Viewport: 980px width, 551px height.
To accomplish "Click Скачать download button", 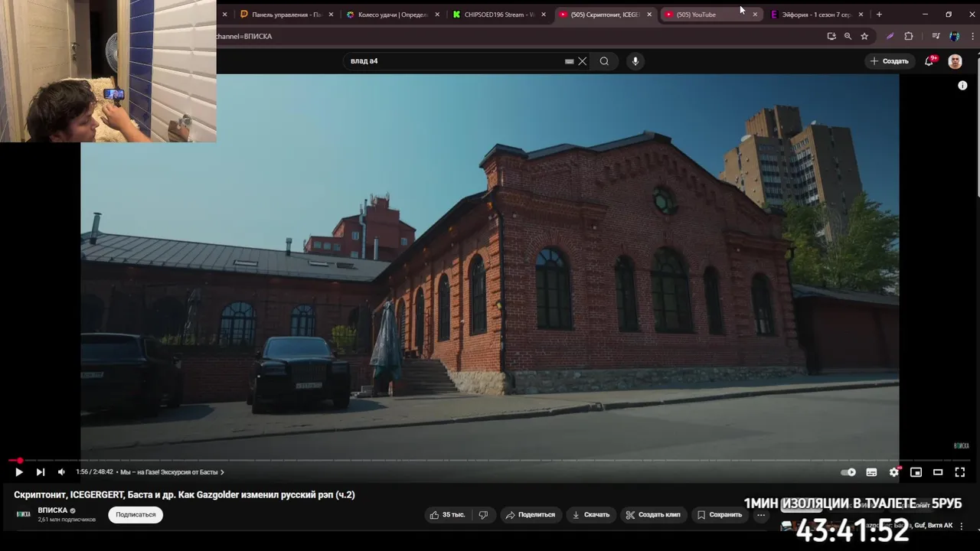I will 591,515.
